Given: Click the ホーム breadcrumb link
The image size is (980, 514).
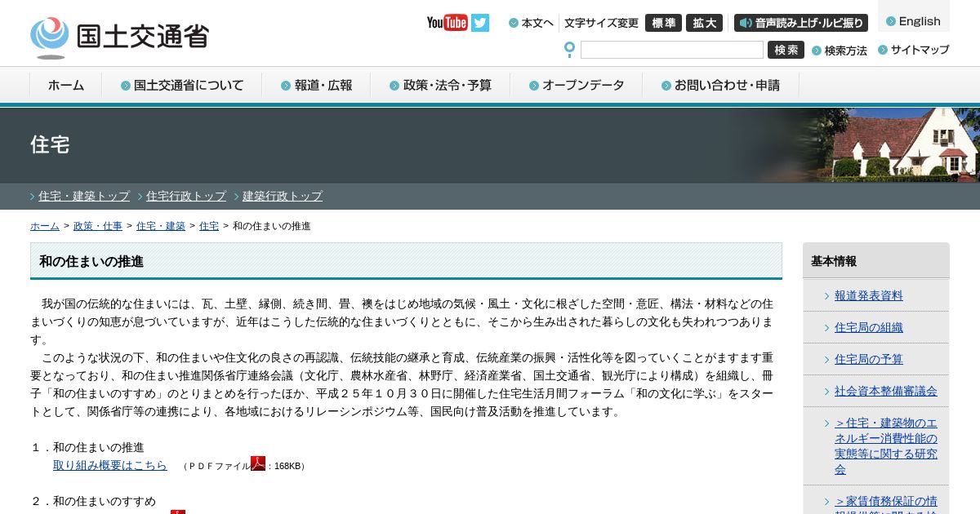Looking at the screenshot, I should coord(45,226).
